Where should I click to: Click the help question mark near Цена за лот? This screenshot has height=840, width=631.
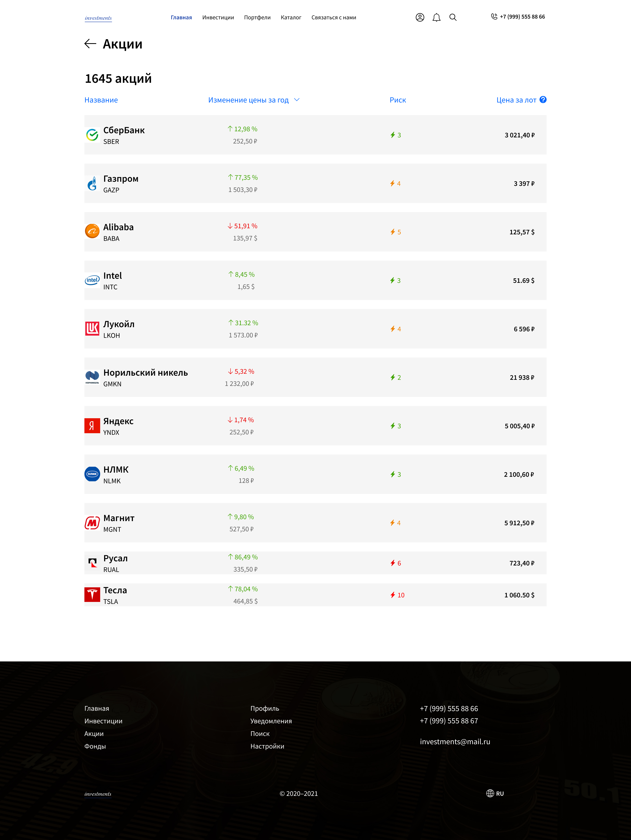[x=543, y=100]
